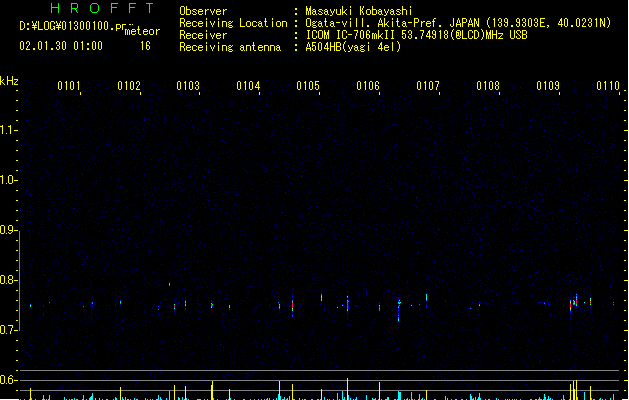Click the meteor label

coord(142,31)
